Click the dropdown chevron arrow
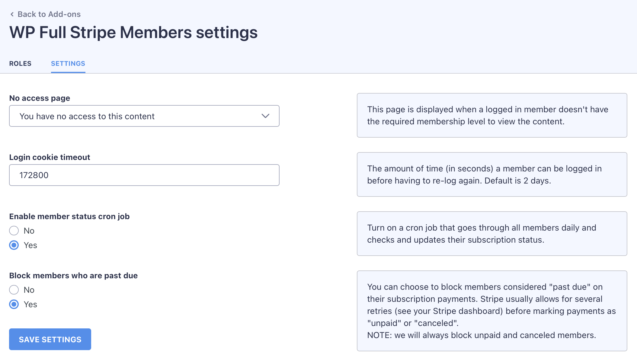 click(x=265, y=116)
